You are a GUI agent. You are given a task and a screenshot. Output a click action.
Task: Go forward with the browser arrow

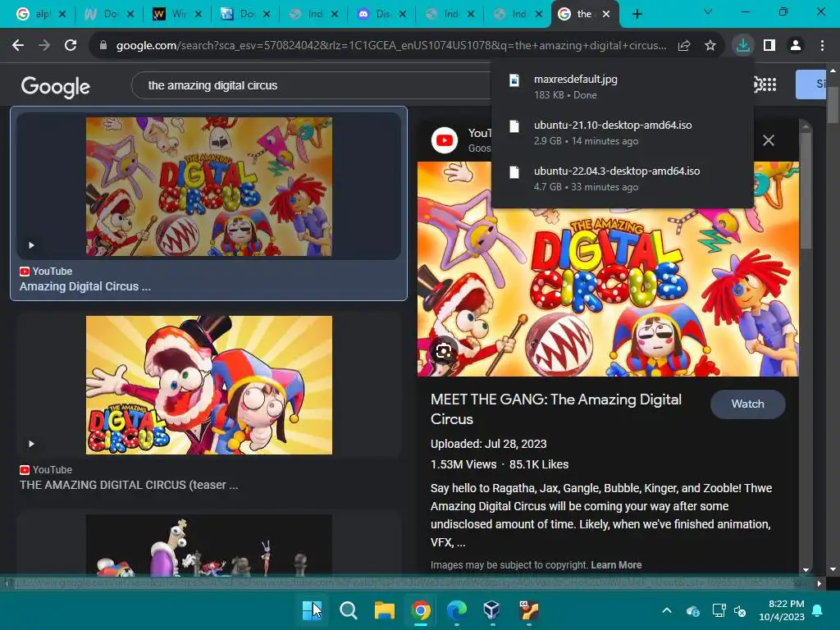44,46
